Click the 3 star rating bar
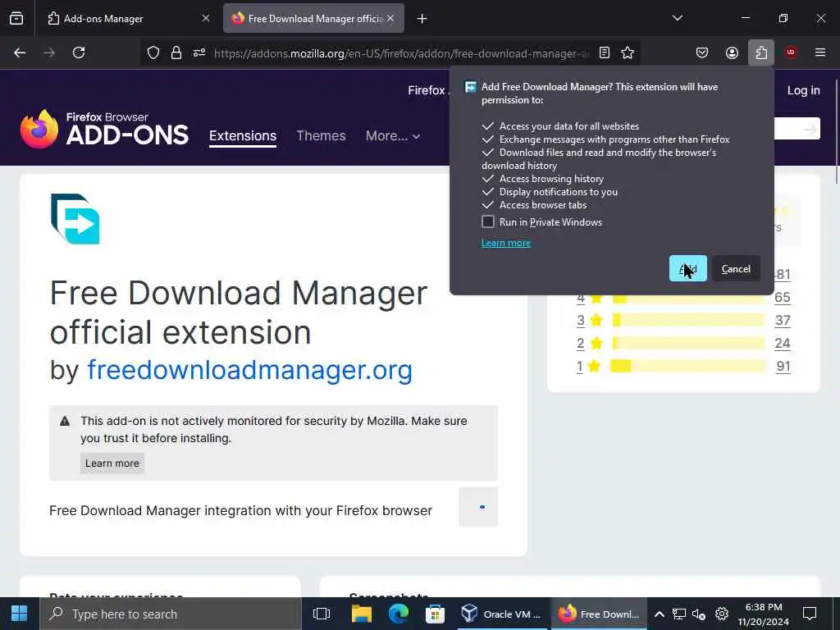 (688, 321)
